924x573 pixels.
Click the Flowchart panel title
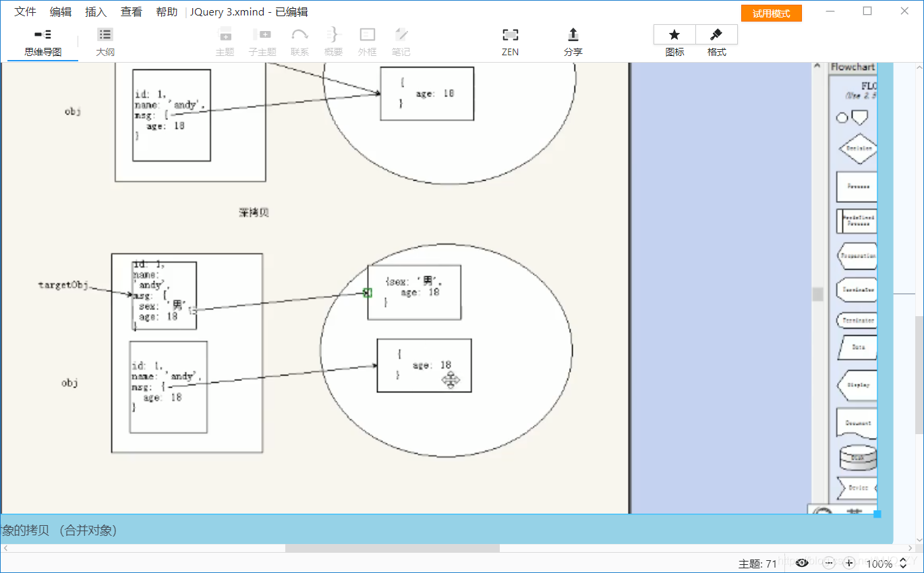(853, 67)
